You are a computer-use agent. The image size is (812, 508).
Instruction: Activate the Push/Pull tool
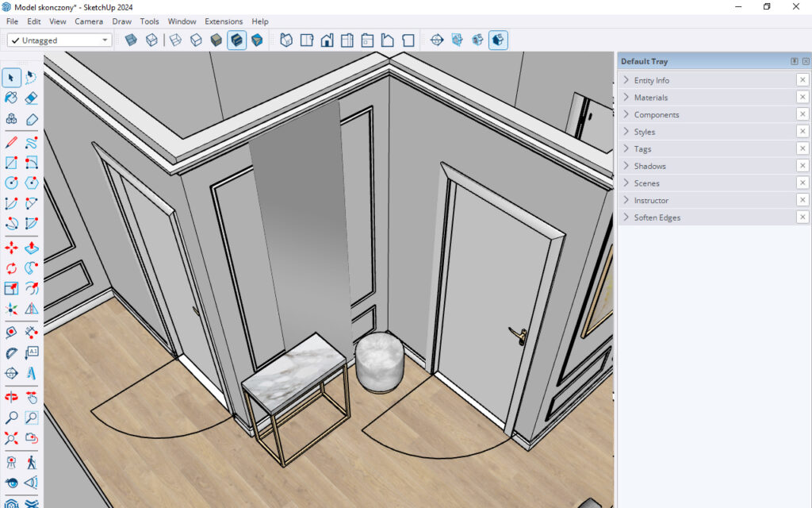pos(32,248)
